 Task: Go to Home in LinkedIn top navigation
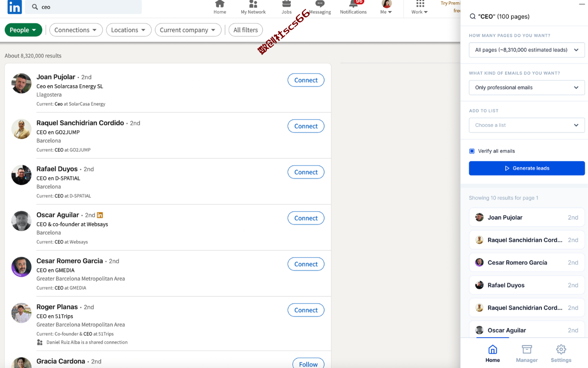click(x=220, y=7)
